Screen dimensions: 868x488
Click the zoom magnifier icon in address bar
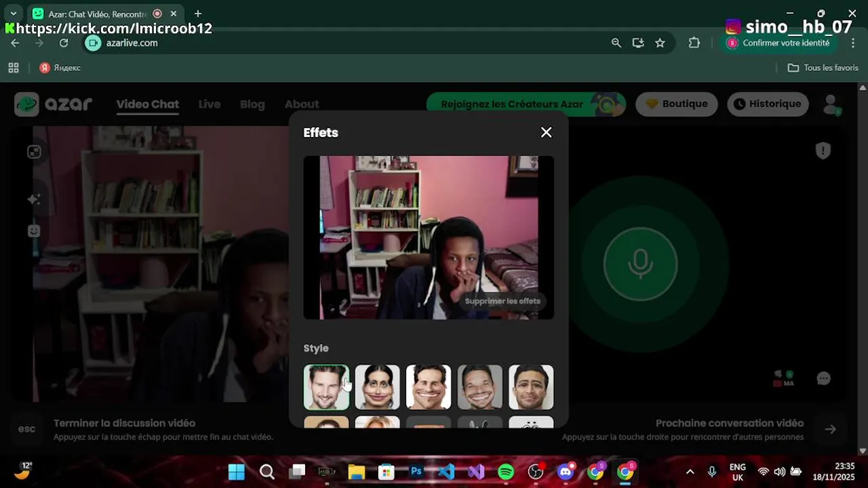[x=616, y=43]
